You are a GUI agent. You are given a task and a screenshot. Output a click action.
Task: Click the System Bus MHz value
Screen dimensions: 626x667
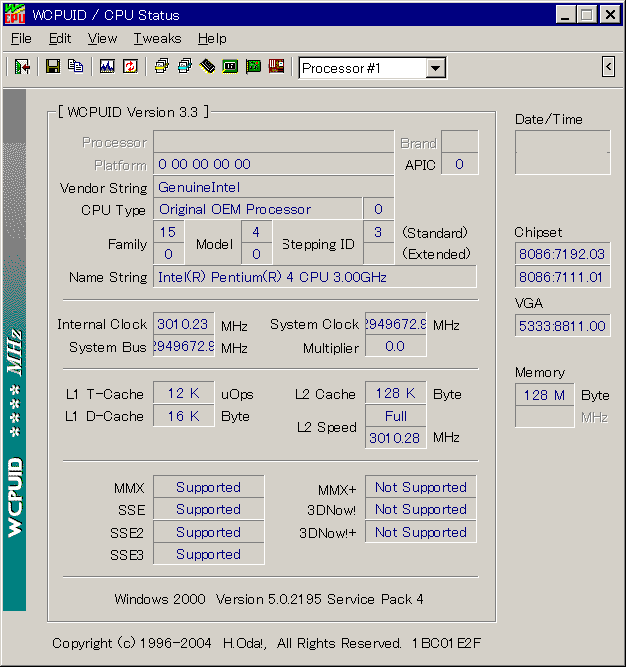183,347
